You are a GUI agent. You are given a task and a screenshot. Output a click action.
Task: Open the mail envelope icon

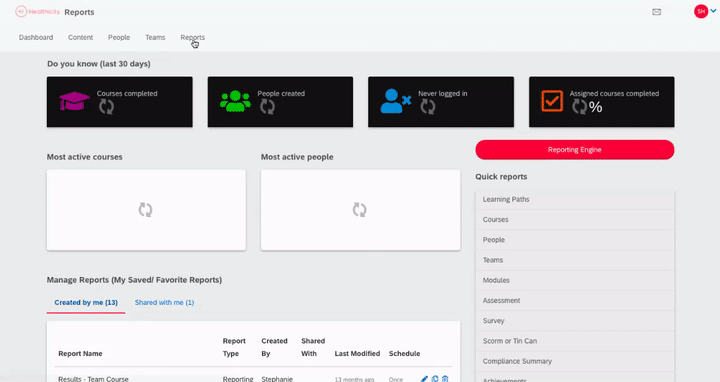657,12
